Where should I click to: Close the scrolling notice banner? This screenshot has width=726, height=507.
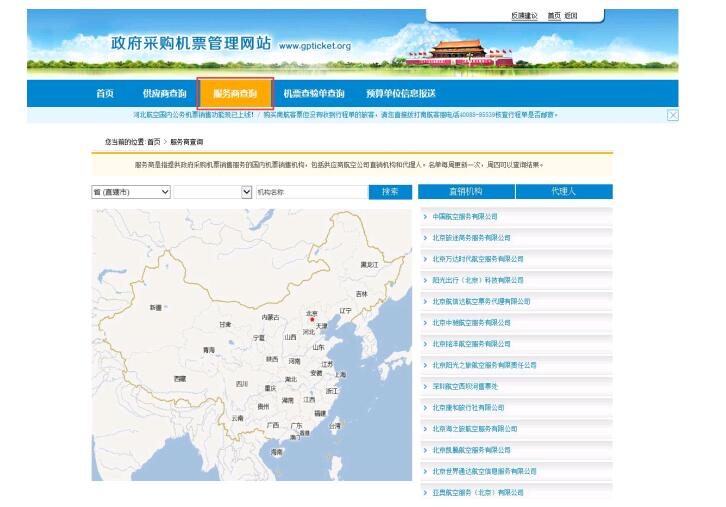[x=672, y=115]
